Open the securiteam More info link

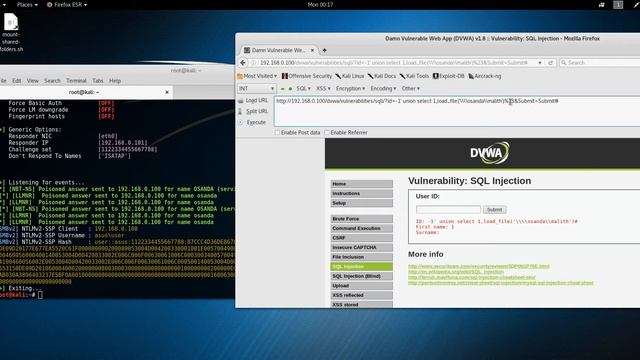coord(478,266)
